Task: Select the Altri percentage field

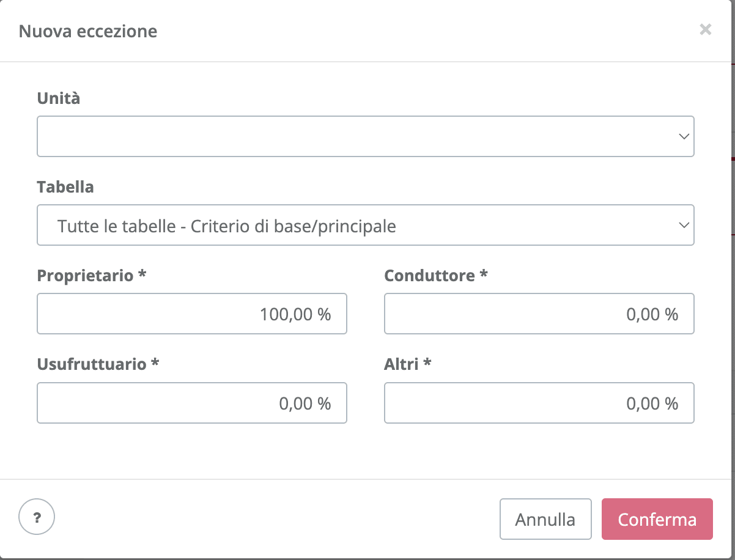Action: [x=539, y=403]
